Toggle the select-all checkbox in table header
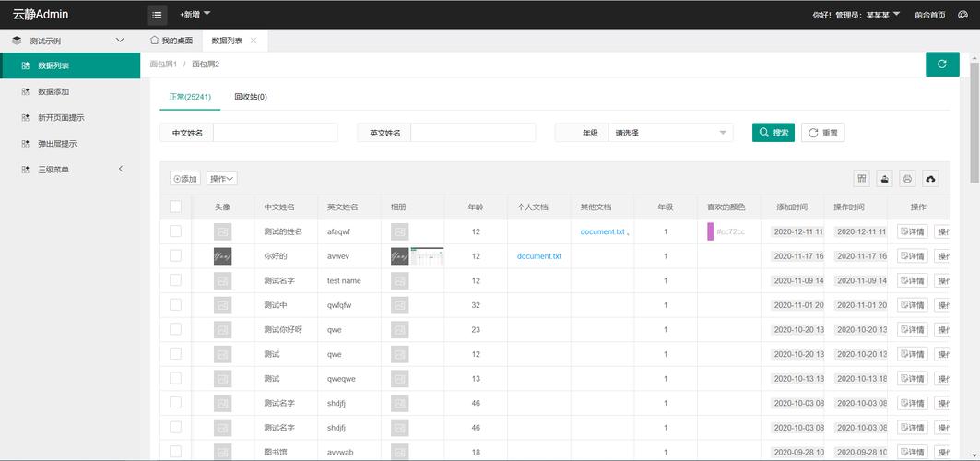Image resolution: width=980 pixels, height=461 pixels. tap(176, 207)
